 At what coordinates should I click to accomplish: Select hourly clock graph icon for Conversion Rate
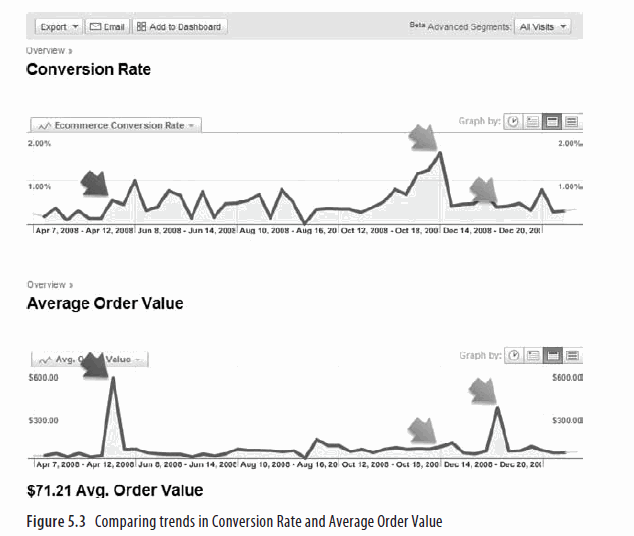point(514,122)
